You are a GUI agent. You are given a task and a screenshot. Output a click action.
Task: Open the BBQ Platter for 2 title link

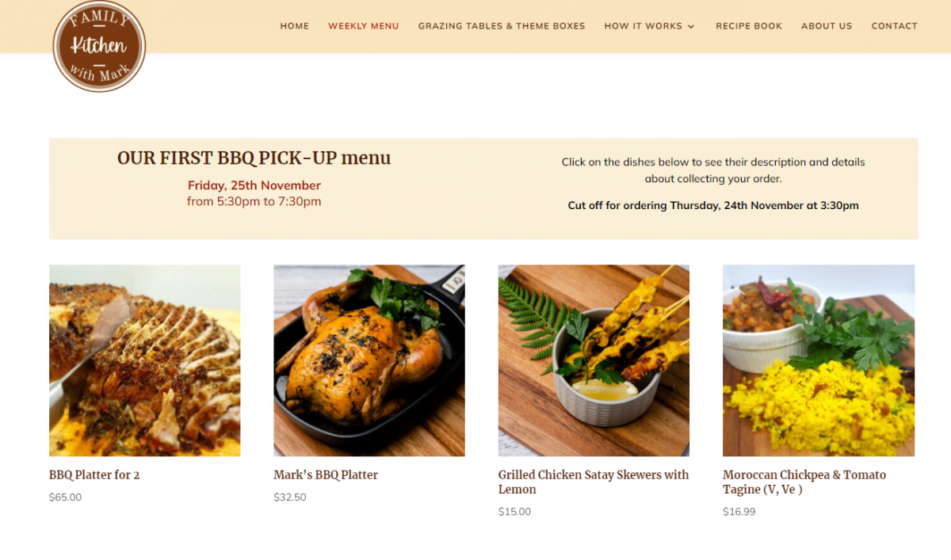click(94, 475)
